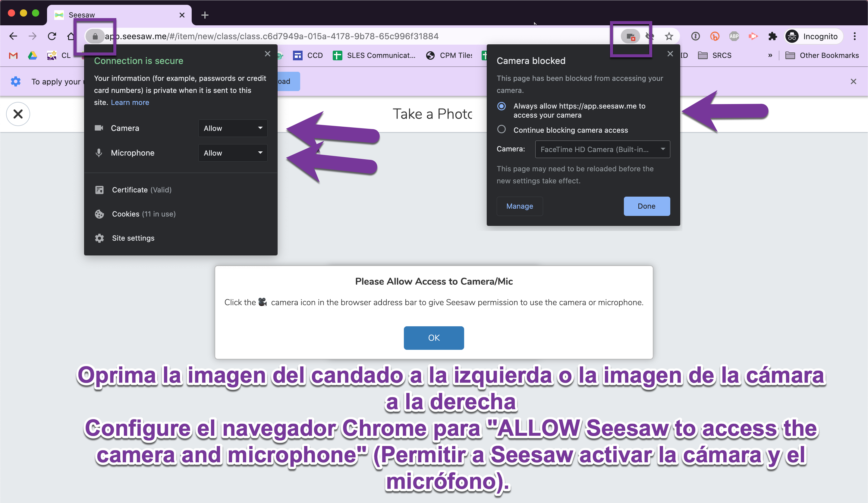Bookmark this page with the star icon

click(669, 36)
